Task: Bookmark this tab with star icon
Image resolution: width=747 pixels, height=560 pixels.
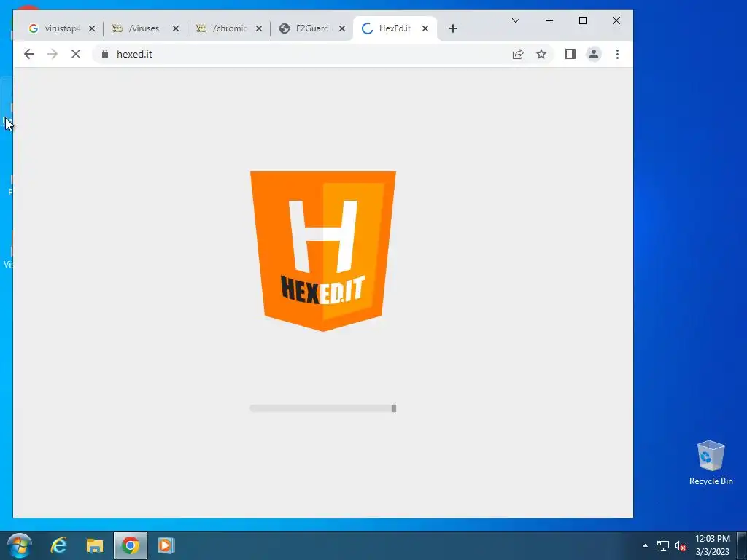Action: (x=541, y=54)
